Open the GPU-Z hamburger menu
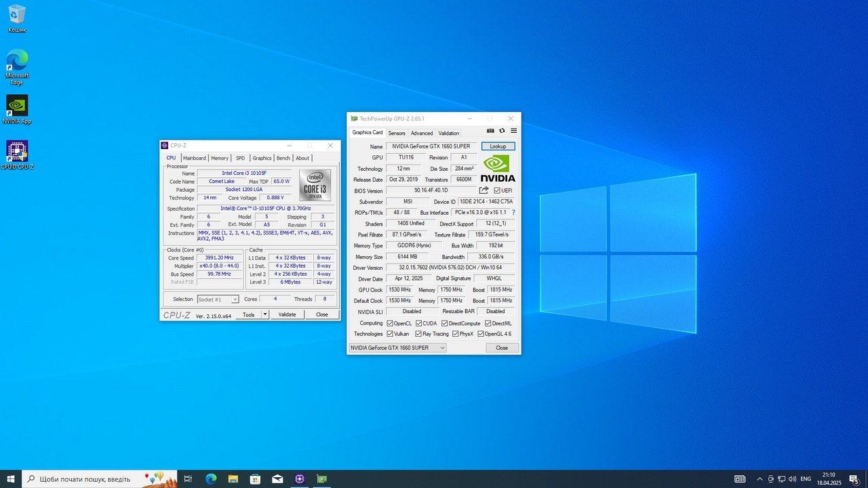The height and width of the screenshot is (488, 868). click(513, 131)
